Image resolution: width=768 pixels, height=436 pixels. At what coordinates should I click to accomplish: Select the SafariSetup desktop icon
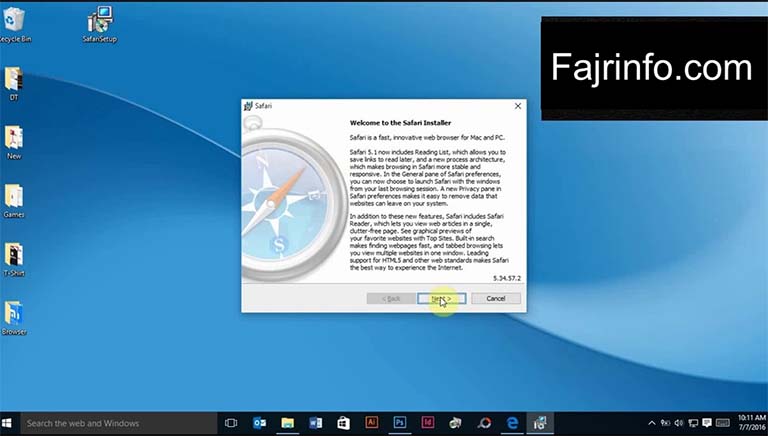(x=100, y=24)
